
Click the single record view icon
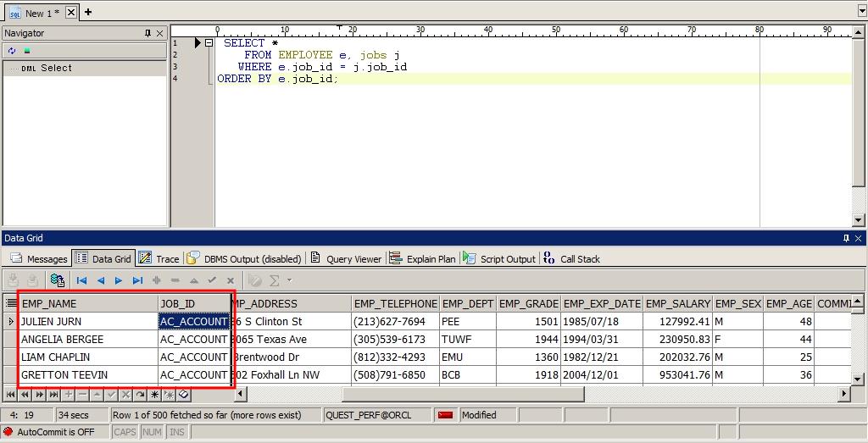58,280
